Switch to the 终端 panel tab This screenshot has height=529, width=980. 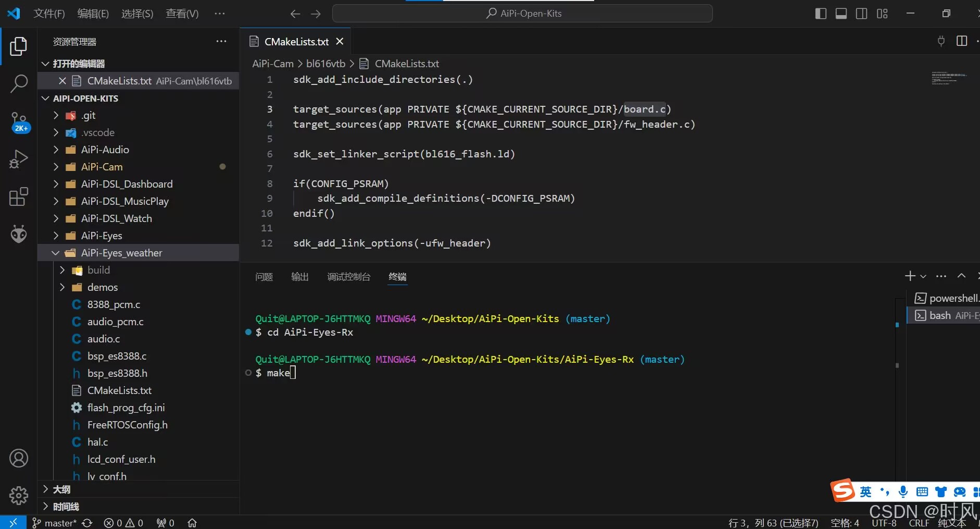tap(398, 277)
